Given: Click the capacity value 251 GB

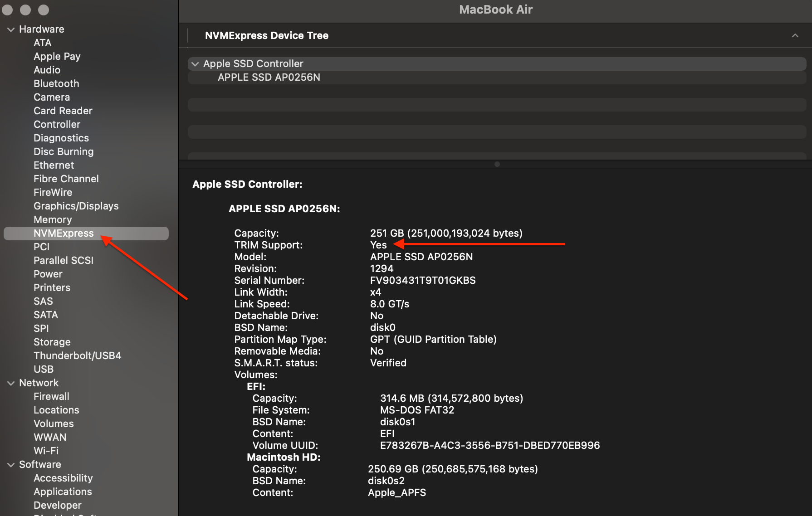Looking at the screenshot, I should (446, 233).
